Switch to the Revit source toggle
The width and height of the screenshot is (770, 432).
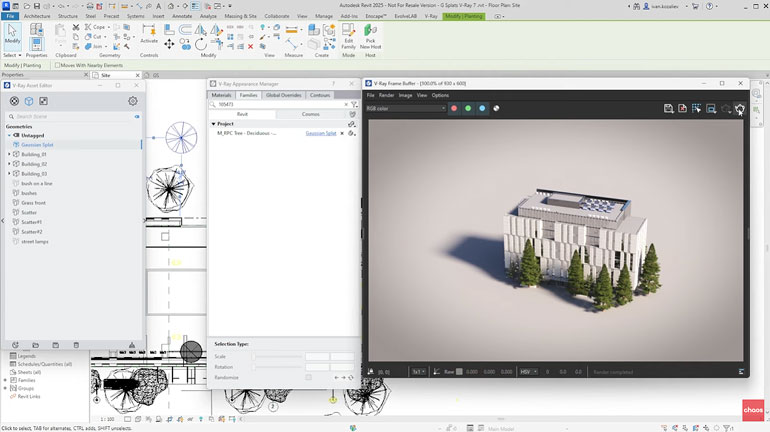(x=243, y=114)
